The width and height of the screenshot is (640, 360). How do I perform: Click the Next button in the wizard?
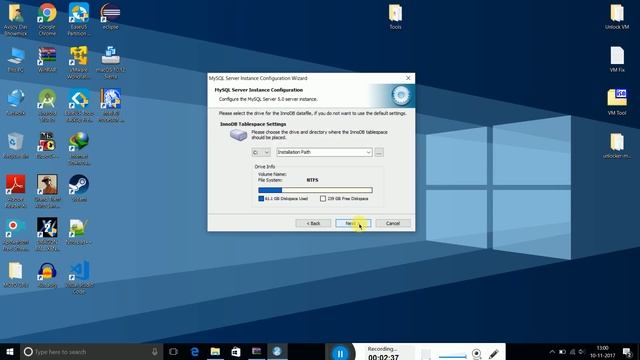click(353, 223)
